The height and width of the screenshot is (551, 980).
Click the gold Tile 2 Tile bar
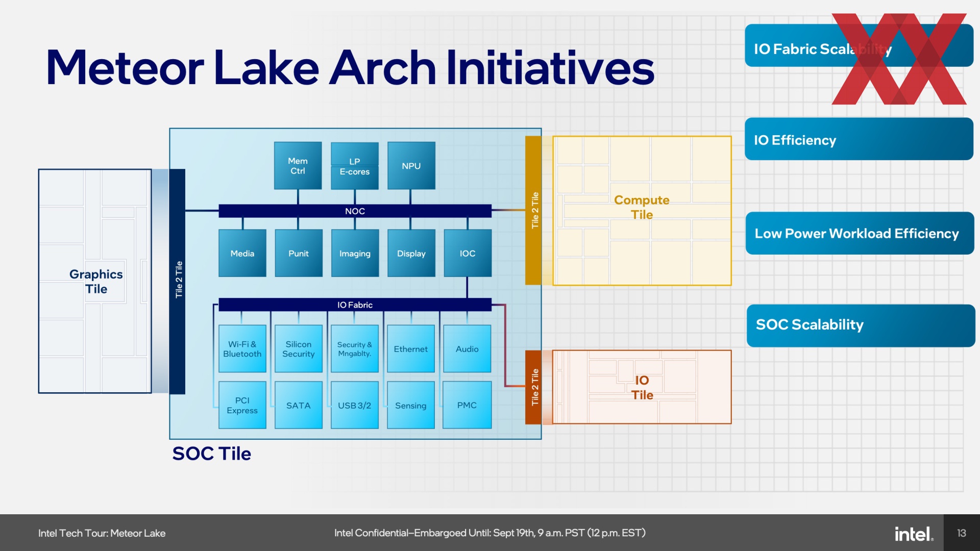click(533, 210)
